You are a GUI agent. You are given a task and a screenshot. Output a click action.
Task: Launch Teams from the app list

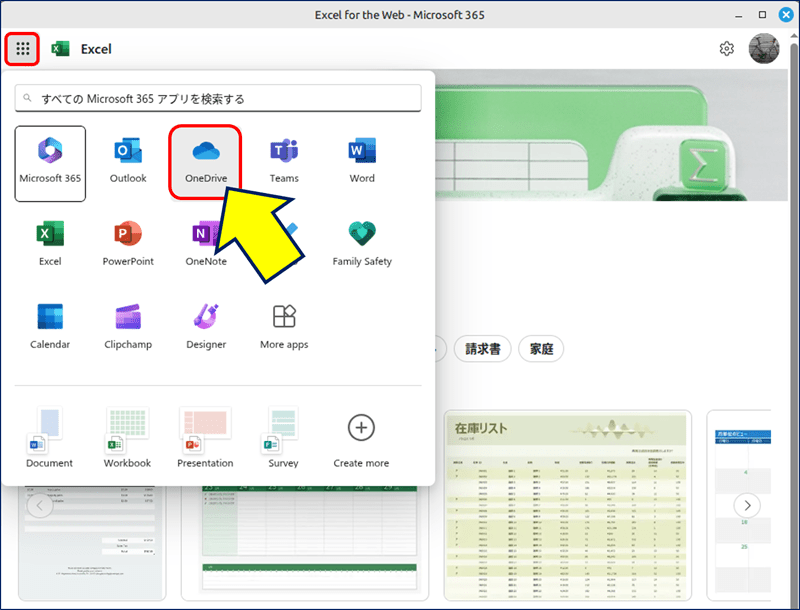click(x=284, y=161)
